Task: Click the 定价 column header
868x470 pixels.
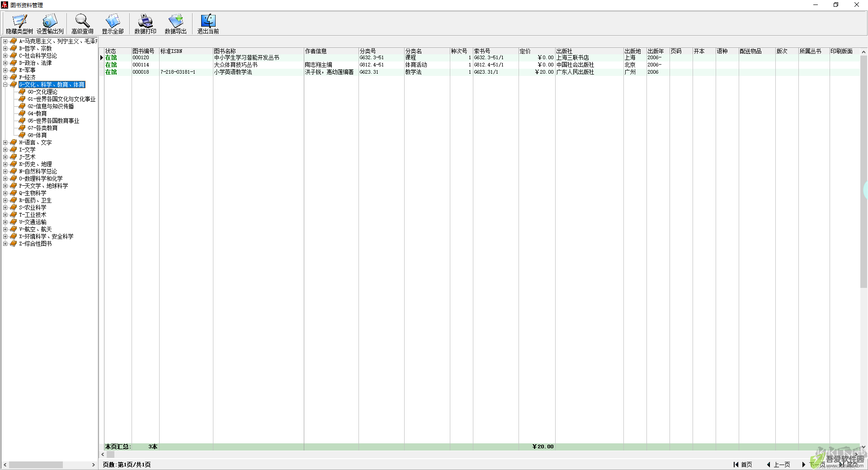Action: (x=537, y=51)
